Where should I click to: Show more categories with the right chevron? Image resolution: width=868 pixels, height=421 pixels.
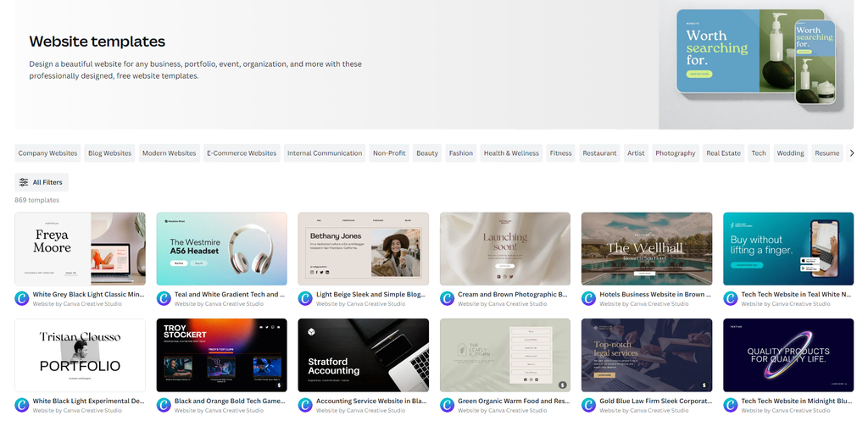point(852,153)
